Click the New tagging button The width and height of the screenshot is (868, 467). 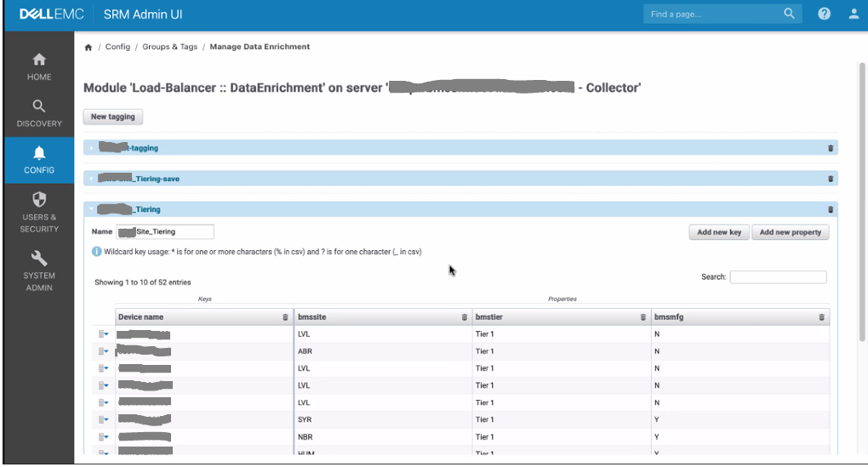point(113,117)
